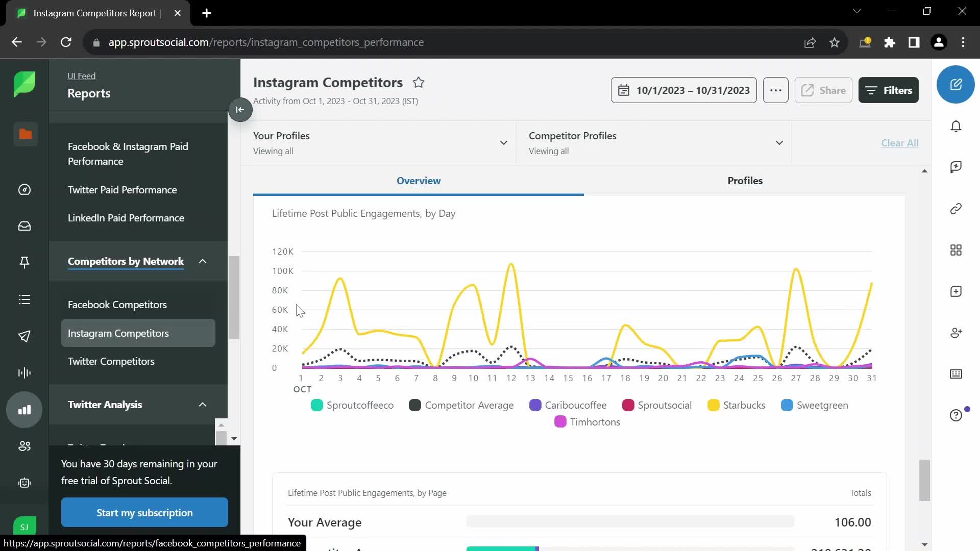Screen dimensions: 980x551
Task: Click the Start my subscription button
Action: click(144, 513)
